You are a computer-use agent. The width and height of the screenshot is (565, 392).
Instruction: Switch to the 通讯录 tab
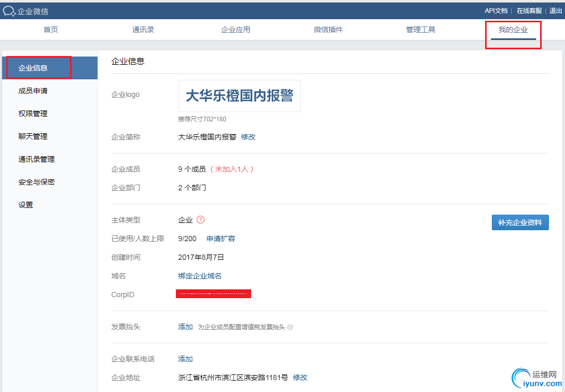tap(144, 30)
